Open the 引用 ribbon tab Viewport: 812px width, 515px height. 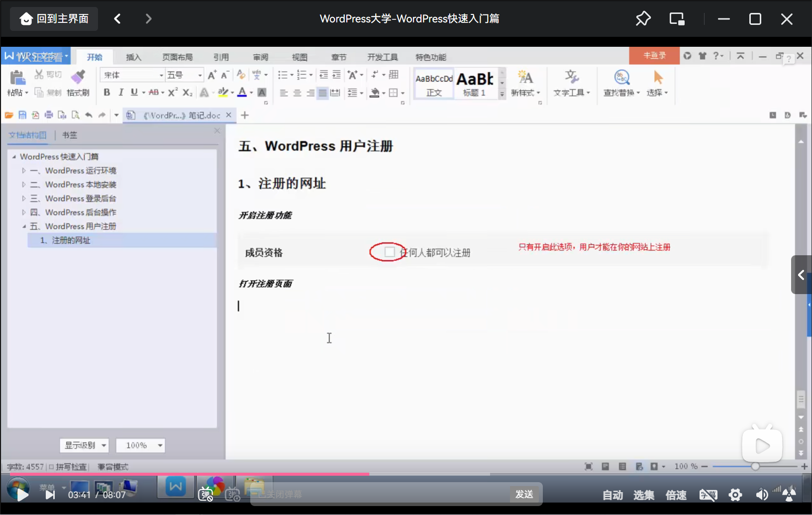[x=221, y=57]
